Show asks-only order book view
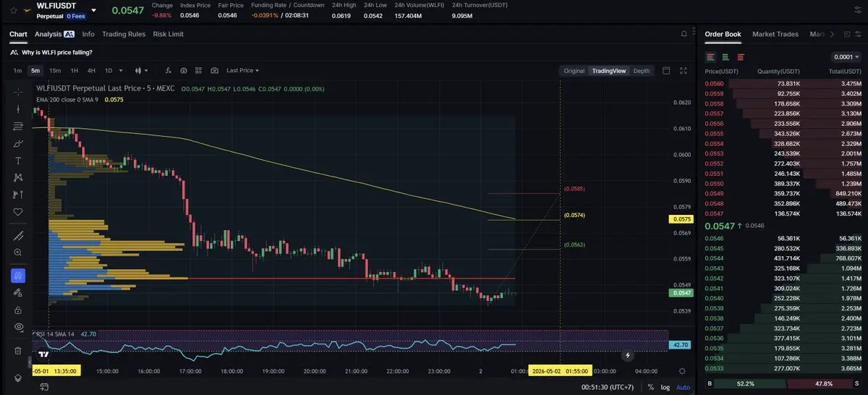Screen dimensions: 868x395 (x=741, y=56)
